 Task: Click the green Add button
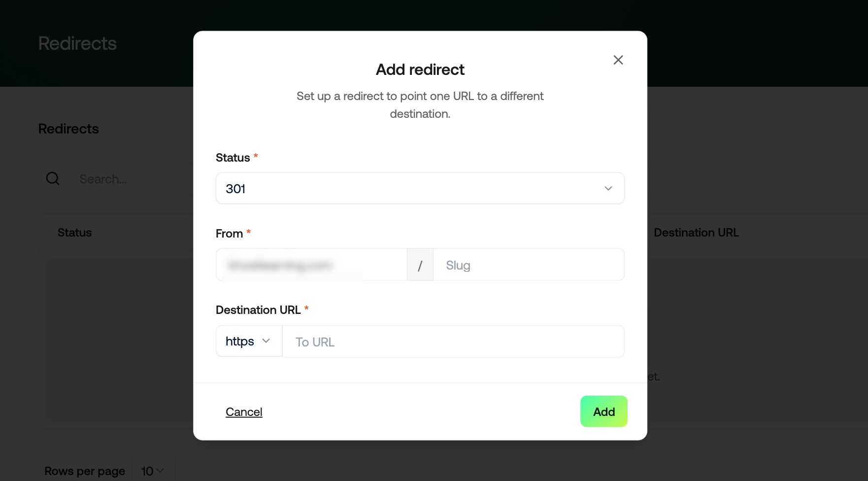pos(603,412)
